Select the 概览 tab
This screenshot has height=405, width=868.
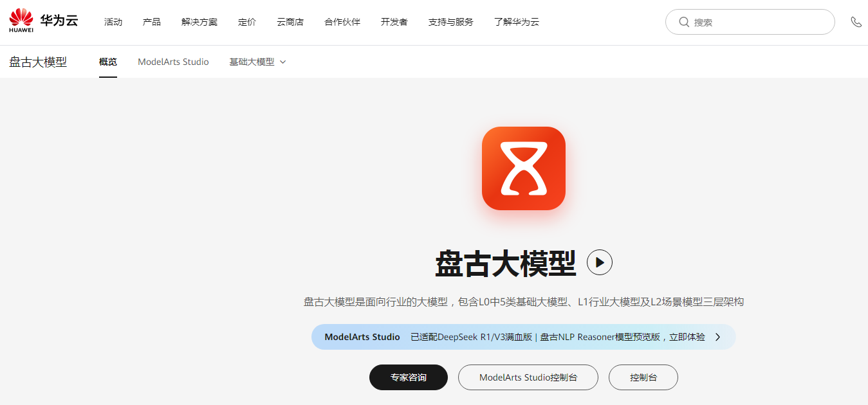[107, 62]
